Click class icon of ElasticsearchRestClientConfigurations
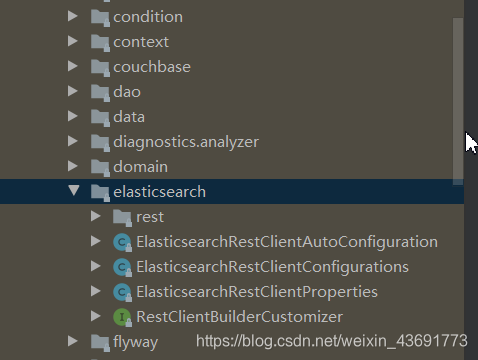Viewport: 478px width, 360px height. pyautogui.click(x=122, y=267)
